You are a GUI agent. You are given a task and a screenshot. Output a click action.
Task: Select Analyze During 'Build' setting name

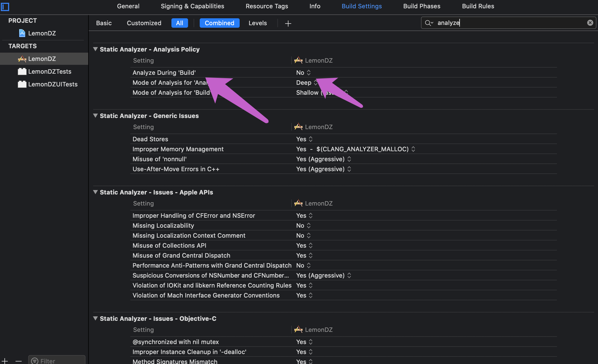coord(164,73)
